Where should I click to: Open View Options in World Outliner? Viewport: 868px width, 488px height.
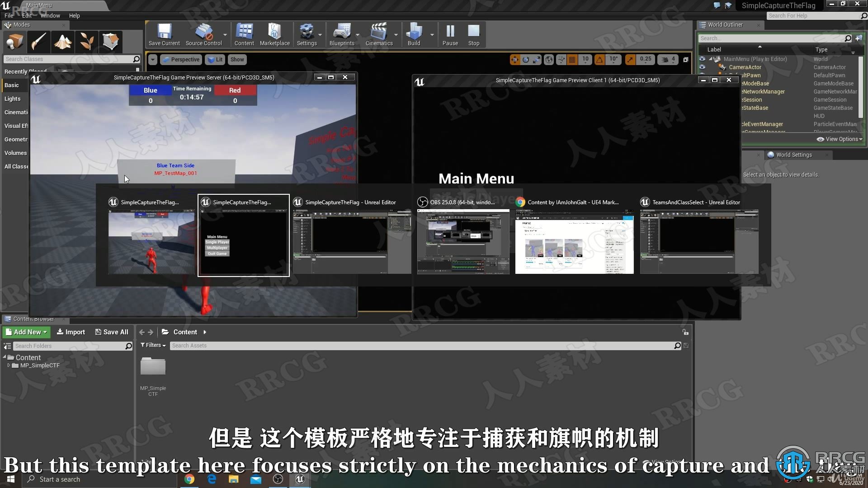840,139
